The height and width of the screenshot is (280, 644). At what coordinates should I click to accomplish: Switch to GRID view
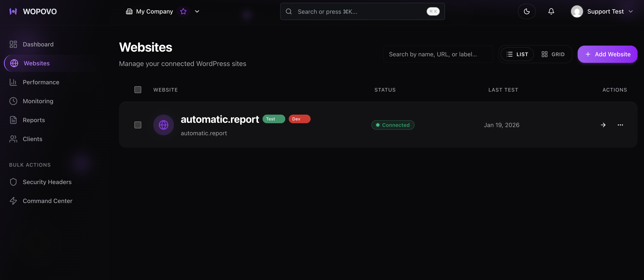tap(553, 54)
